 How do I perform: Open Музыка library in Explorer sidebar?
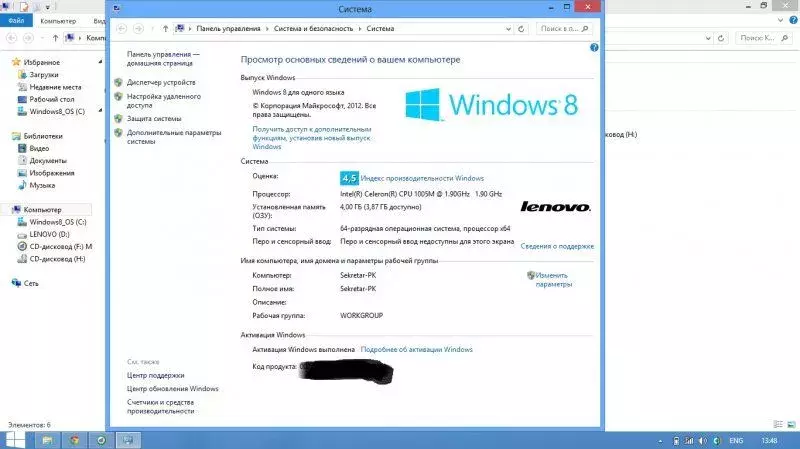tap(42, 185)
